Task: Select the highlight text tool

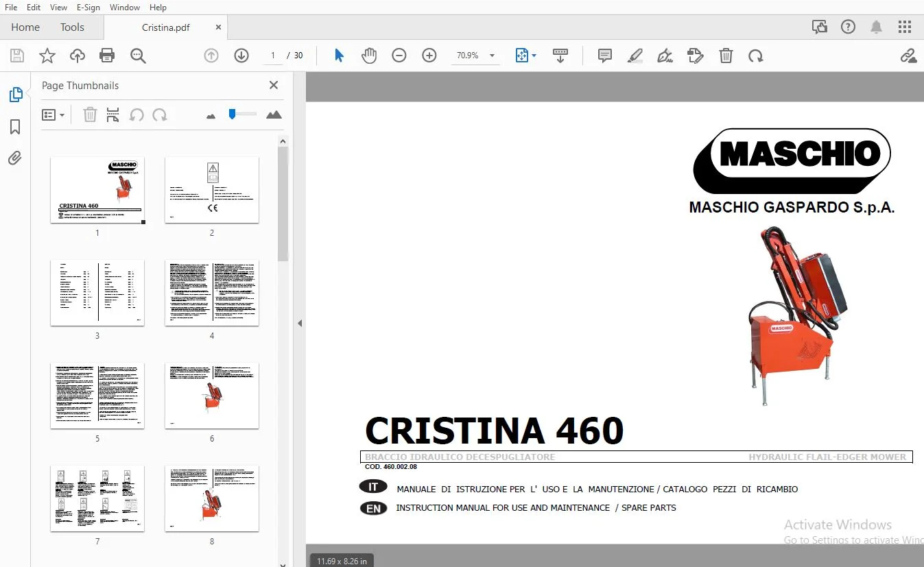Action: [x=635, y=56]
